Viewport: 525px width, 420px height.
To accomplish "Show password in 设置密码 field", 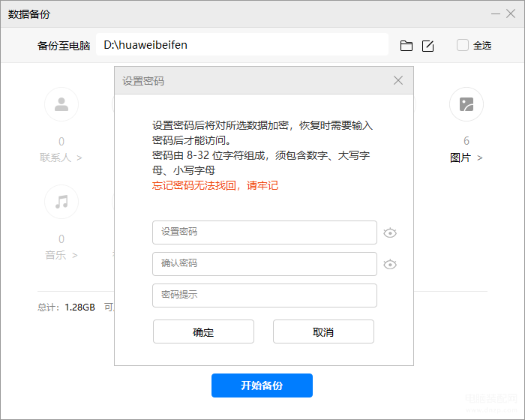I will pyautogui.click(x=390, y=232).
